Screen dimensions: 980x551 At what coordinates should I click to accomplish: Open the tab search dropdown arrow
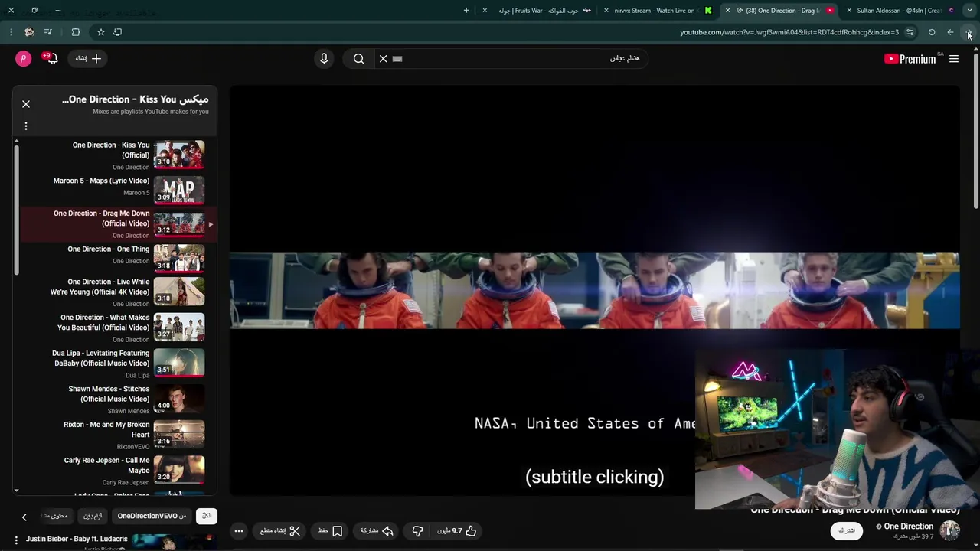[969, 11]
